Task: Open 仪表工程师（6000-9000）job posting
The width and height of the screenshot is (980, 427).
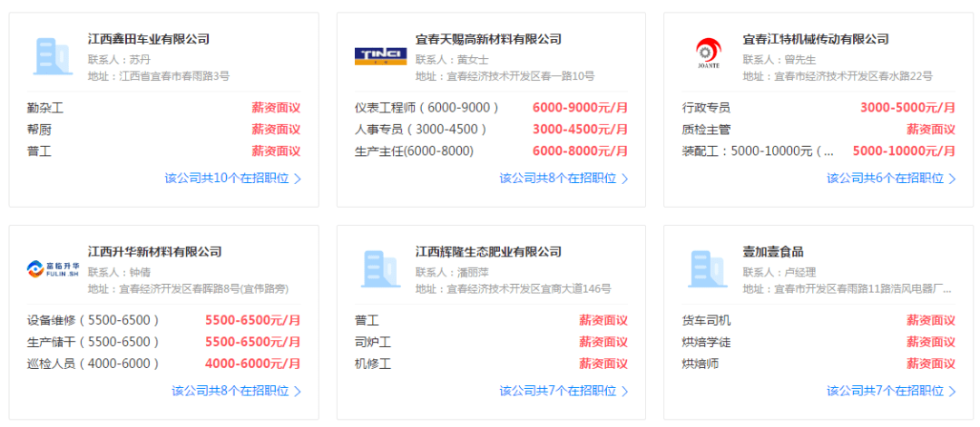Action: [x=426, y=108]
